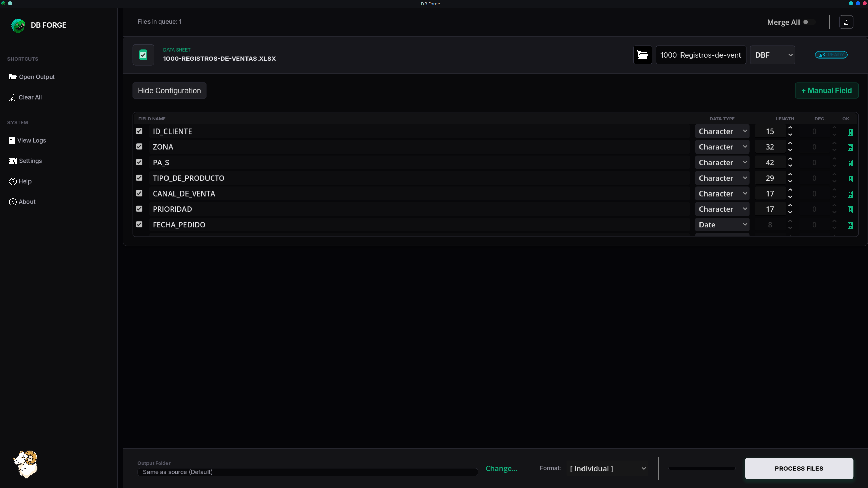The image size is (868, 488).
Task: Deselect the data sheet file checkbox
Action: click(143, 55)
